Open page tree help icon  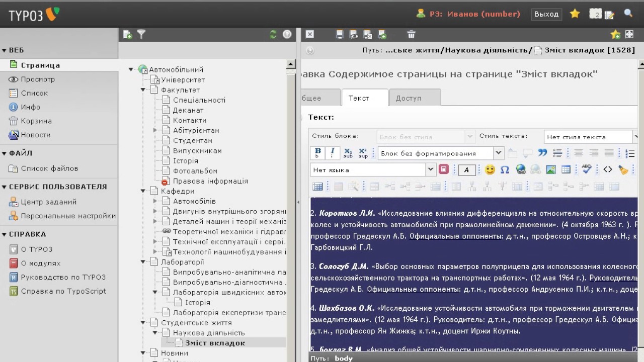[x=287, y=34]
